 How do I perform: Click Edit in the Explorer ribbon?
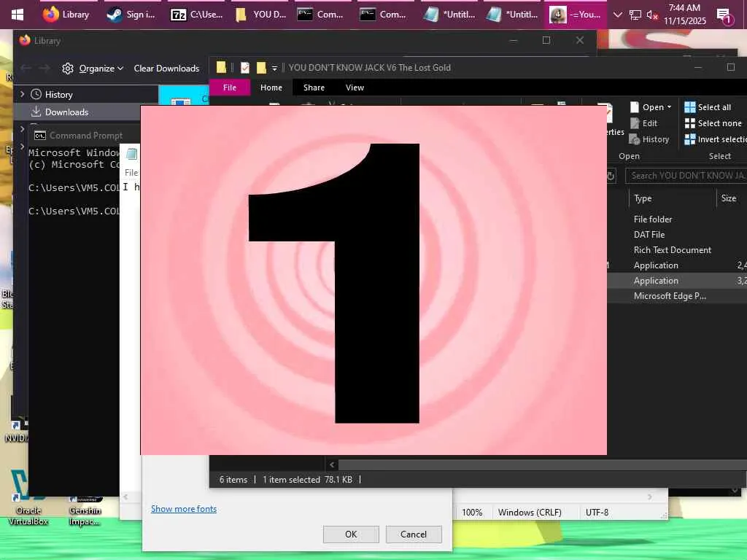[643, 123]
